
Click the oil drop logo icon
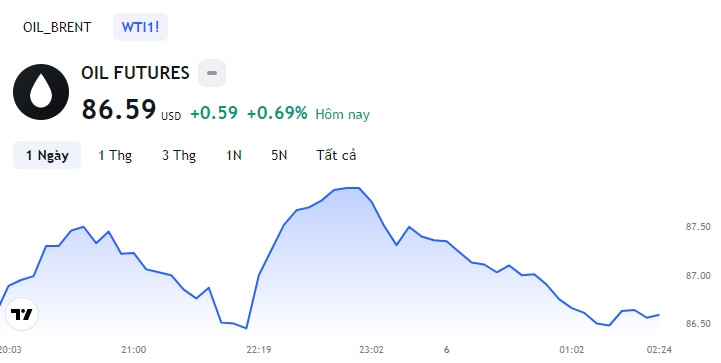coord(41,92)
